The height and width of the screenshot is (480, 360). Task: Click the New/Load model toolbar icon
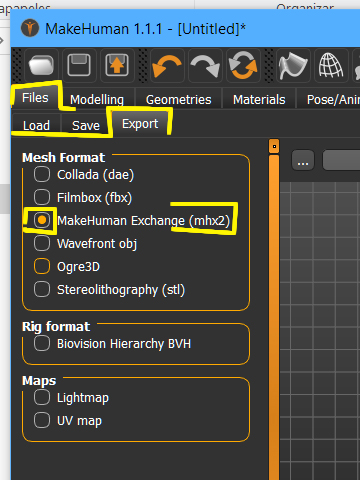[x=41, y=65]
